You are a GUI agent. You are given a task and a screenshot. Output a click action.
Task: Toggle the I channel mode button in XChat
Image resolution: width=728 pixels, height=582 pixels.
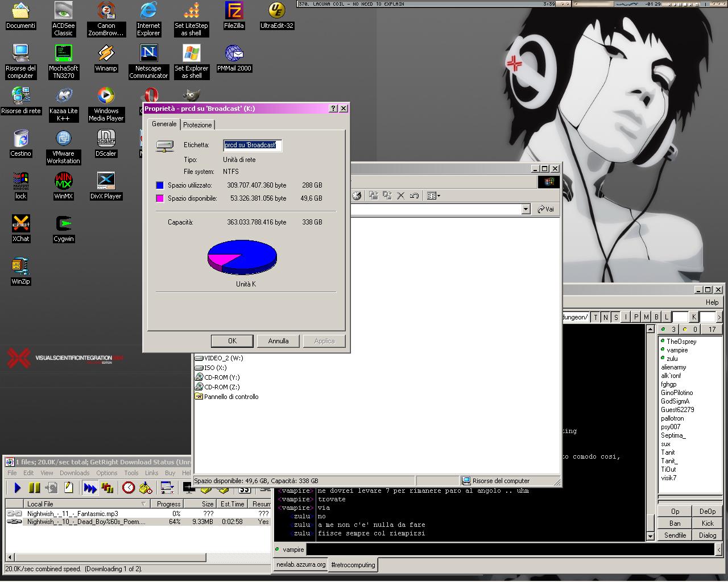coord(626,317)
